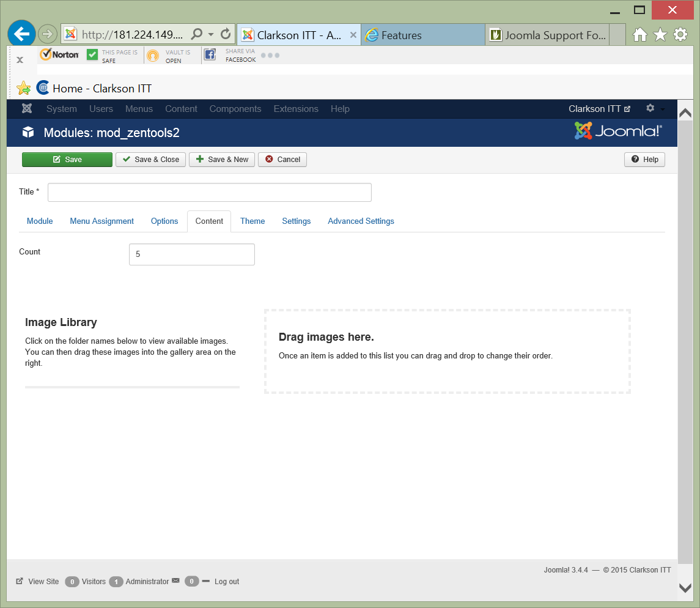
Task: Click the browser forward arrow button
Action: pyautogui.click(x=47, y=34)
